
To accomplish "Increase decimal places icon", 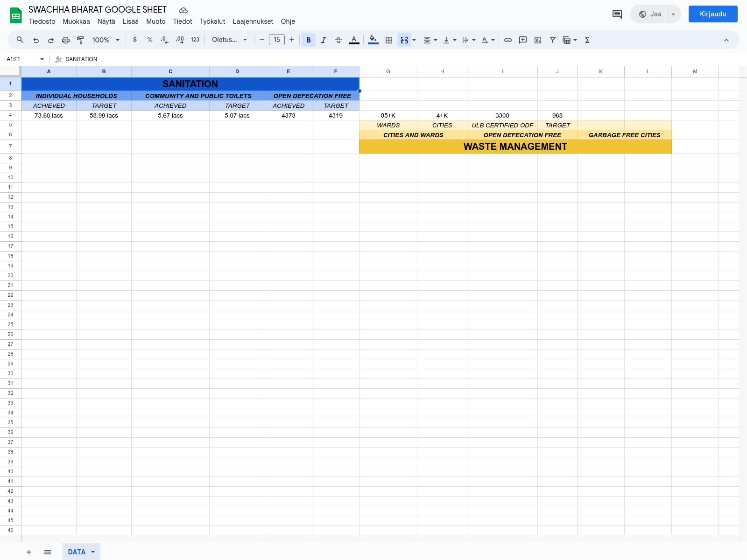I will click(180, 40).
